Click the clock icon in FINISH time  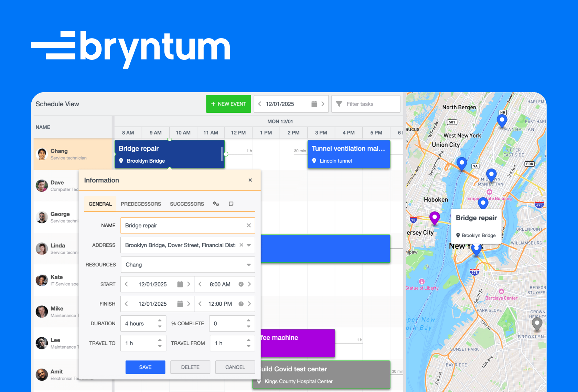coord(241,304)
